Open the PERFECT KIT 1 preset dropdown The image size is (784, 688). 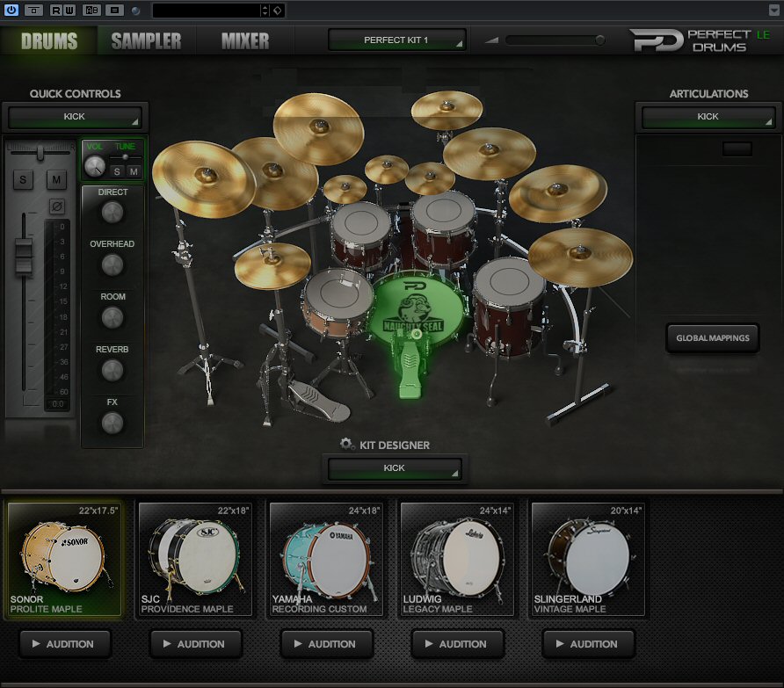tap(397, 40)
